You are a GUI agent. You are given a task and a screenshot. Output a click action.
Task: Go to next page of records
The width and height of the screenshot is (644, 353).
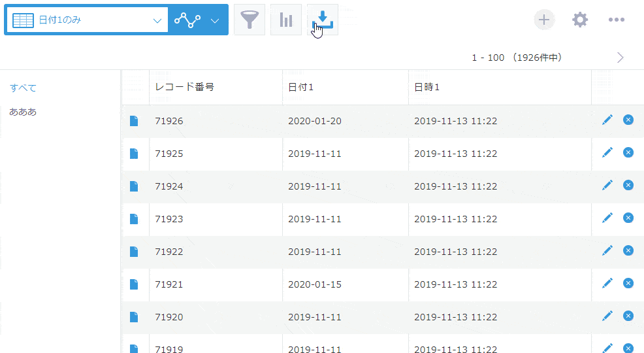[620, 58]
